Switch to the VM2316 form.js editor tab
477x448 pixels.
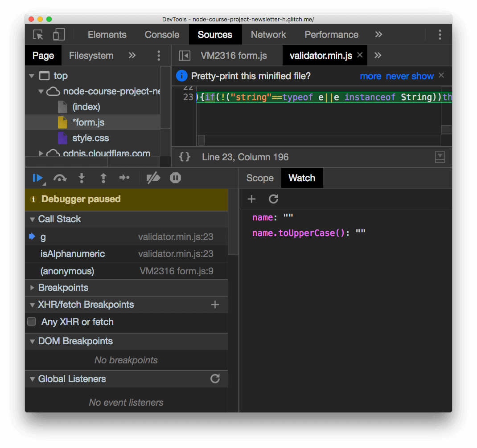(234, 56)
